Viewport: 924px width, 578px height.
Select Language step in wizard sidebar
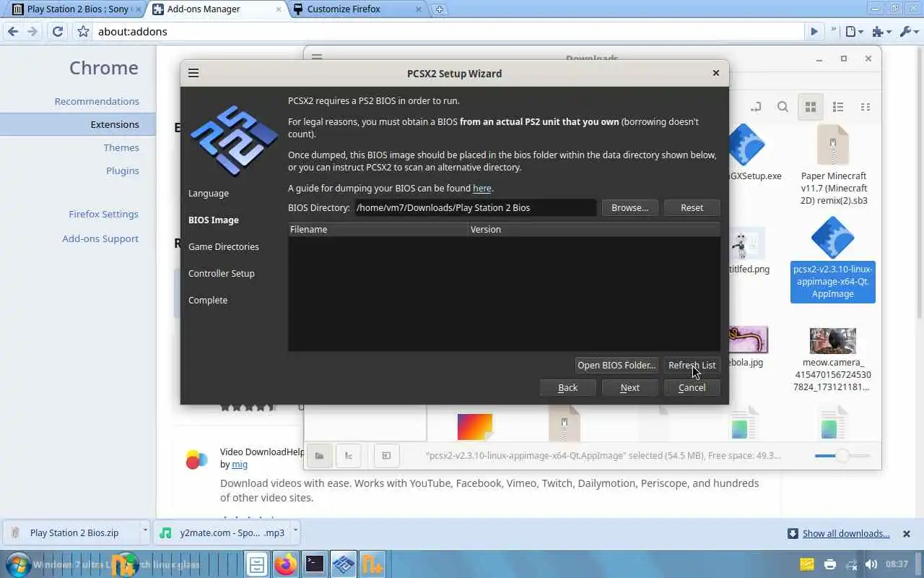(209, 193)
